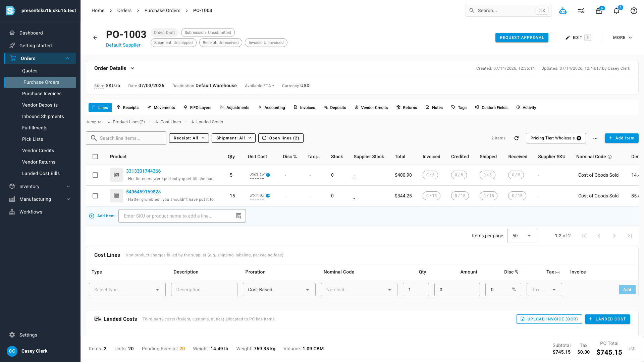This screenshot has width=644, height=362.
Task: Go to the previous page of line items
Action: point(599,236)
